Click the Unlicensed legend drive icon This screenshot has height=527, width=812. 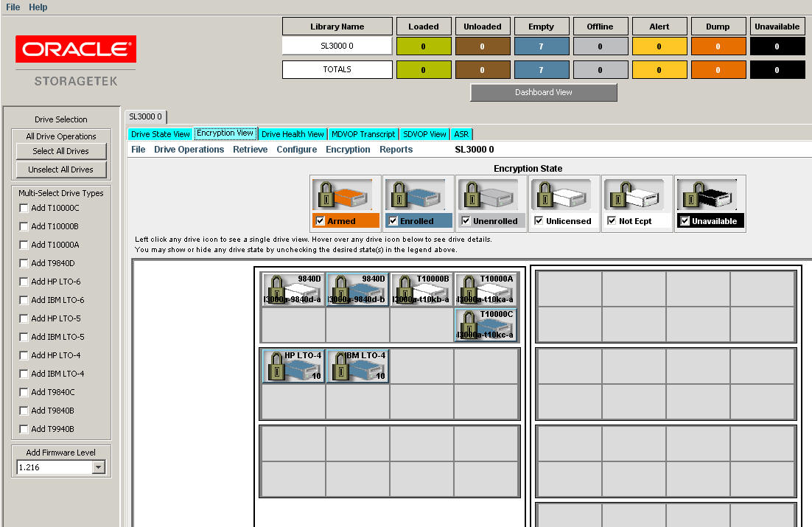coord(561,195)
